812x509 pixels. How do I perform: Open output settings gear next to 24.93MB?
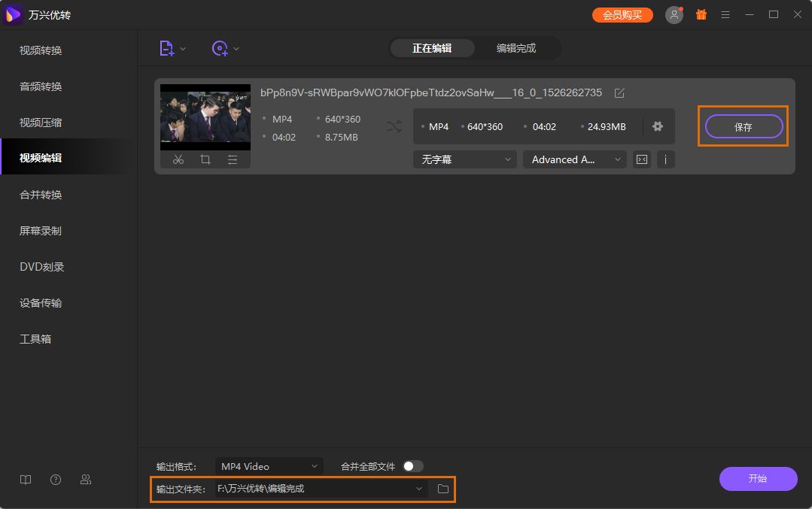[658, 126]
